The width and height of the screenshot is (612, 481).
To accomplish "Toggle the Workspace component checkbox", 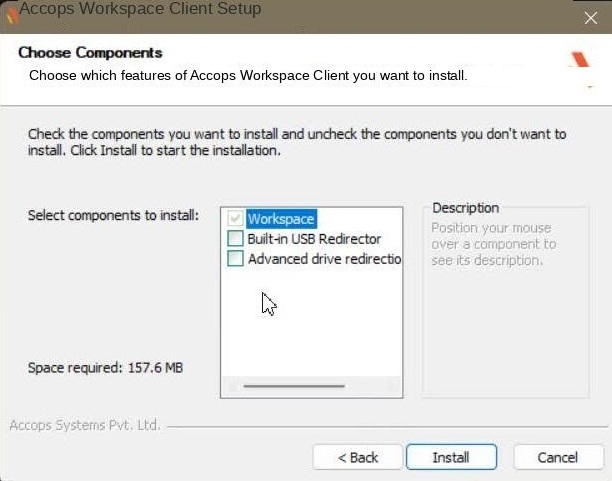I will (x=235, y=218).
